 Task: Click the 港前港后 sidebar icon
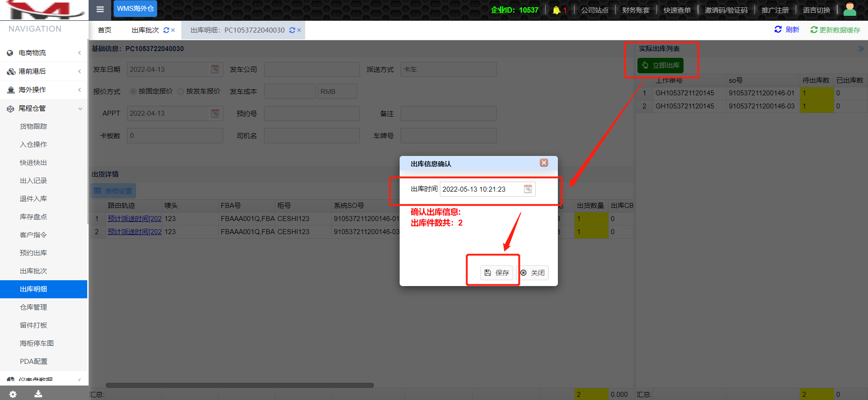11,71
